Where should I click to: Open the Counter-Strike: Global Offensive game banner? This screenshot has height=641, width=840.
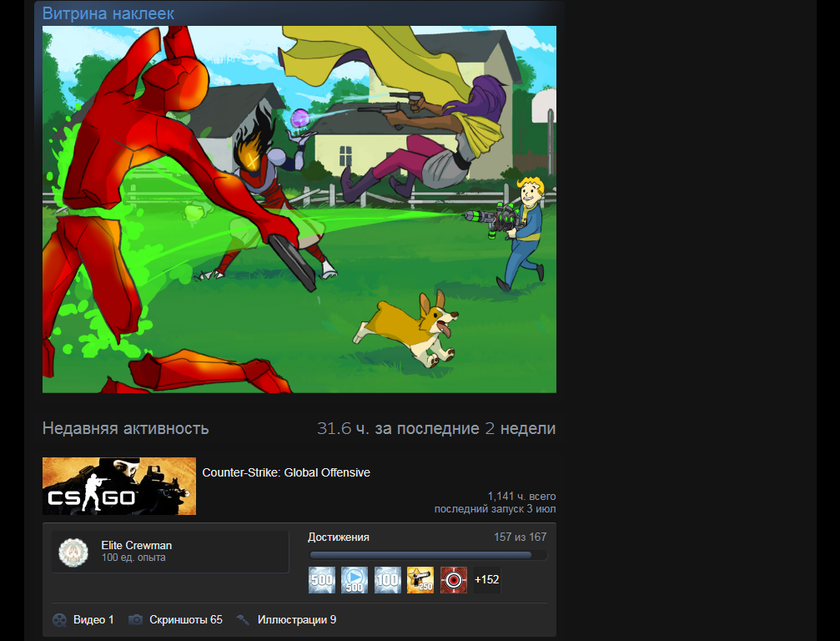tap(119, 486)
